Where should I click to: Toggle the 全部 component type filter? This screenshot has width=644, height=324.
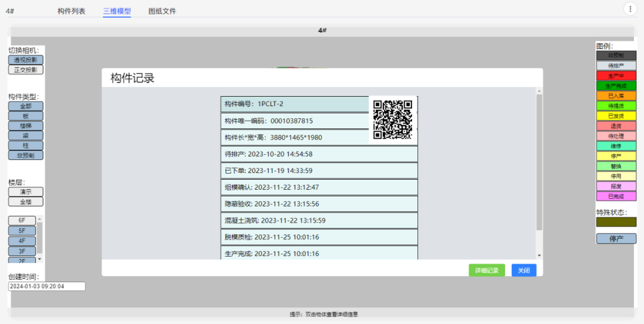[x=26, y=106]
